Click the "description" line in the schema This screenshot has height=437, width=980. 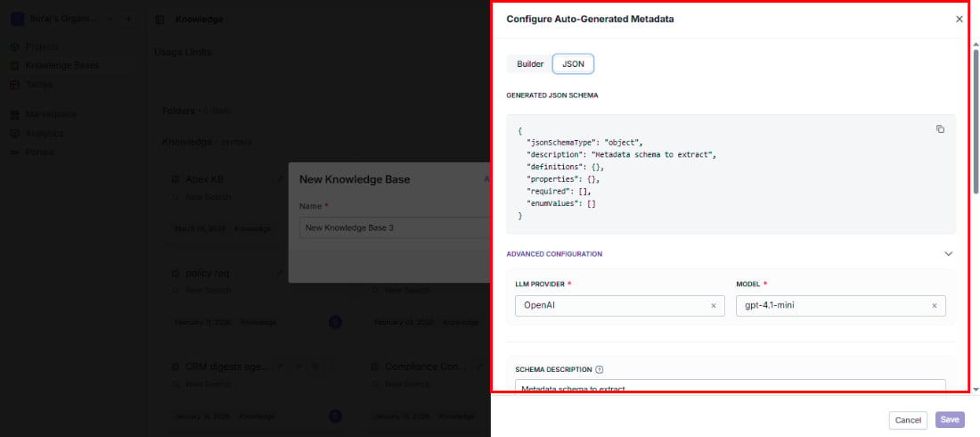(621, 154)
